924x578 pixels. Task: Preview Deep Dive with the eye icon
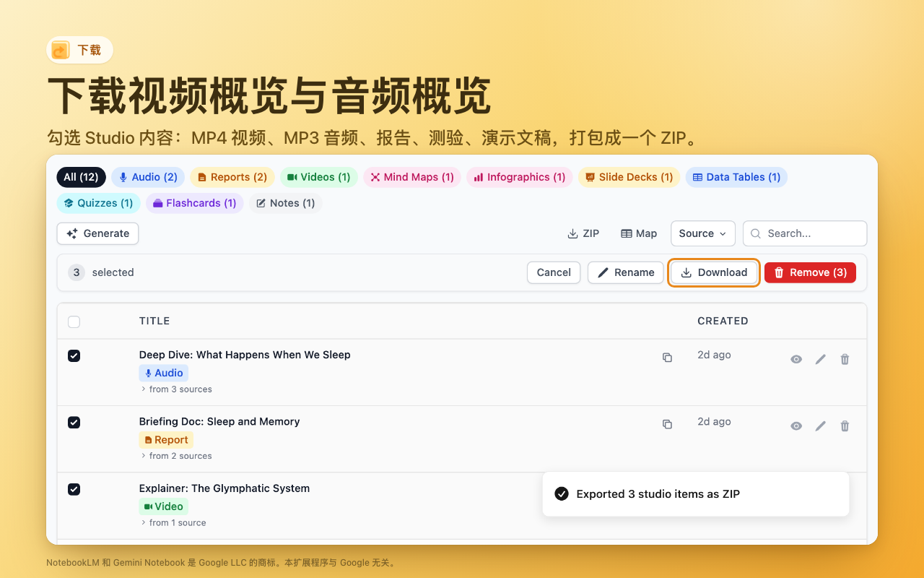pos(796,359)
